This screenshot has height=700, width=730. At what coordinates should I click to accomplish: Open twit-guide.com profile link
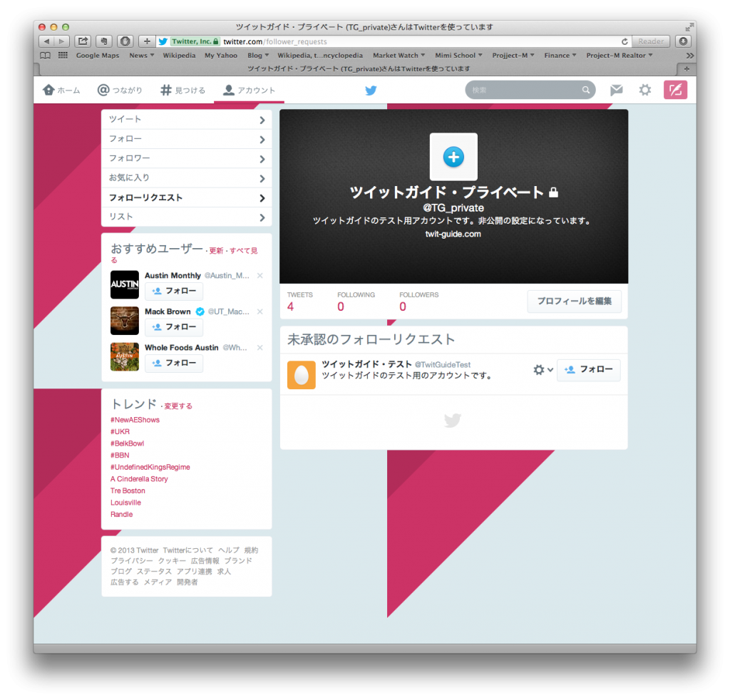point(453,234)
